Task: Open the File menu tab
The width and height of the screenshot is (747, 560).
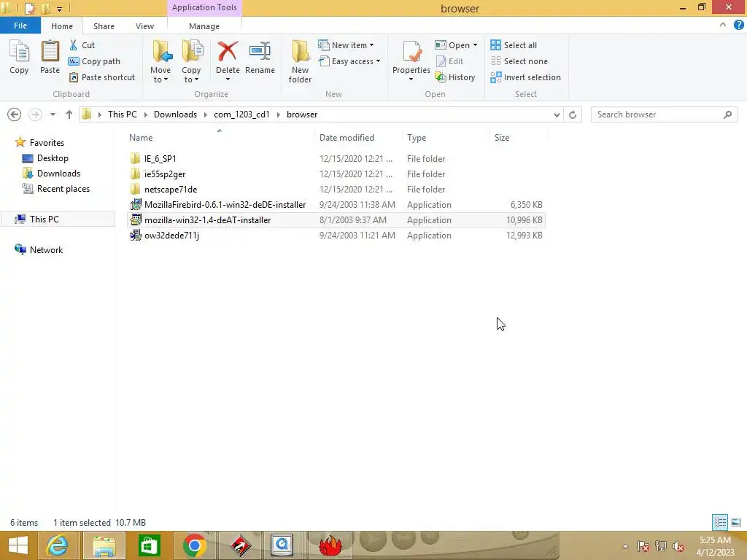Action: coord(20,26)
